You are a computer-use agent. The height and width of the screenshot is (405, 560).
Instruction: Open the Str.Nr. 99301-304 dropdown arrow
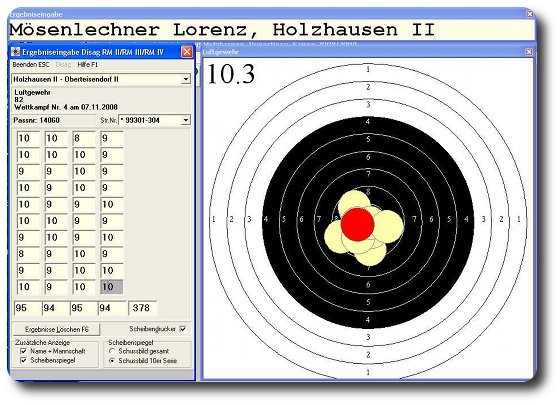(x=186, y=120)
